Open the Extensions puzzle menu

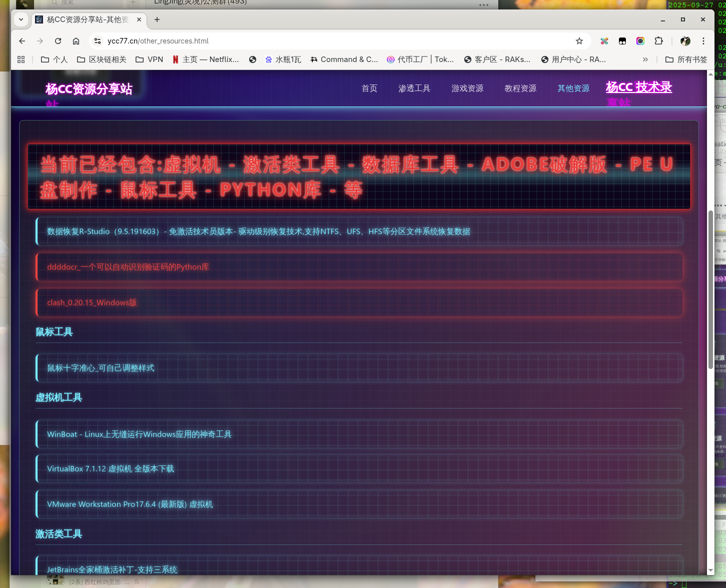pos(659,41)
